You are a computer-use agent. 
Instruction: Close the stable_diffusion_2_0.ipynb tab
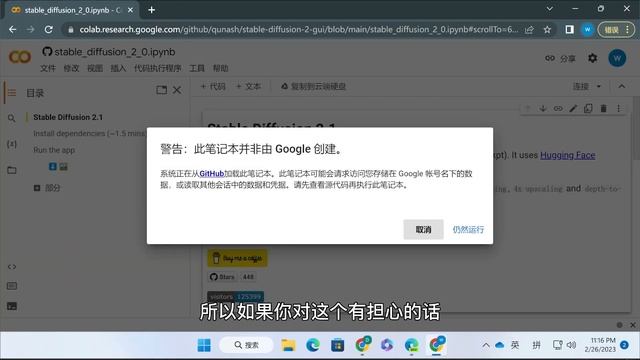(x=131, y=10)
